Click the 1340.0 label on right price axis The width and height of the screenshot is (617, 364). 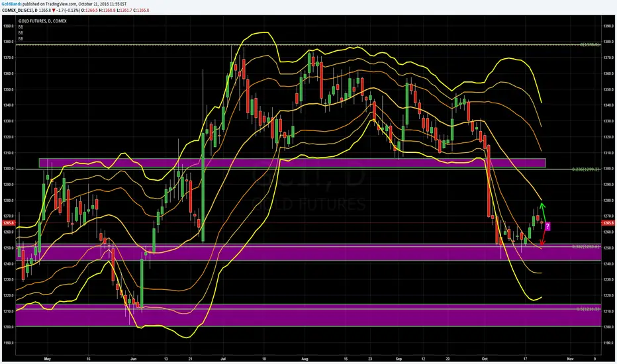pos(608,105)
